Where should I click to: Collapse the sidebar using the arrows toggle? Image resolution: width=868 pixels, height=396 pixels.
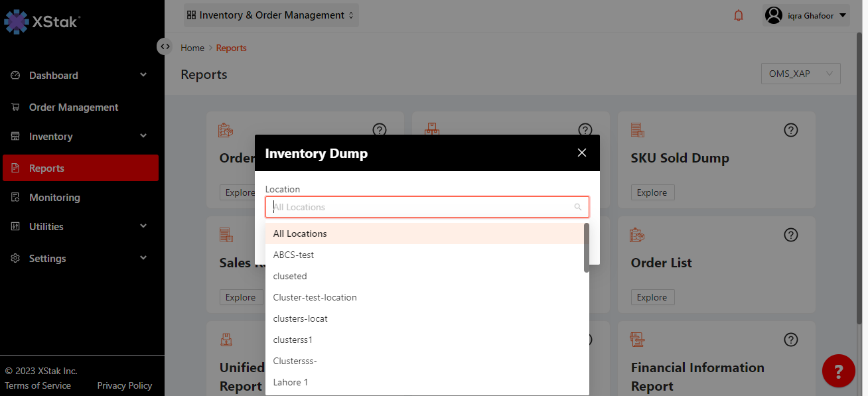point(165,46)
